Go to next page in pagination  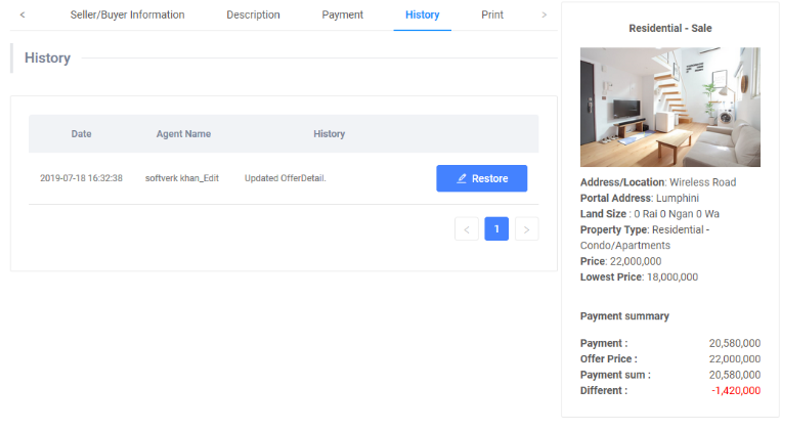tap(527, 229)
